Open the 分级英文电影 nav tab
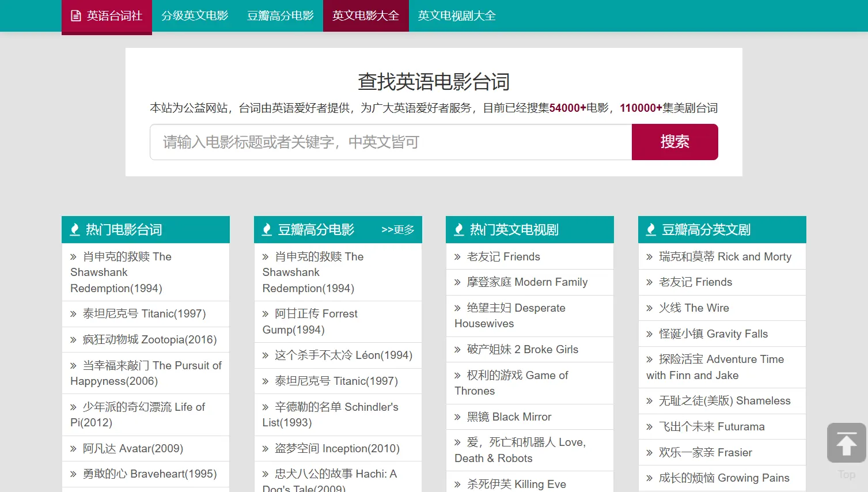Image resolution: width=868 pixels, height=492 pixels. [x=195, y=16]
